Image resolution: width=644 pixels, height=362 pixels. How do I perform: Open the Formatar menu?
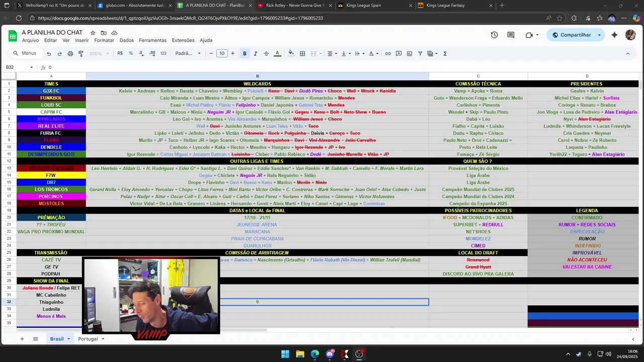coord(104,40)
